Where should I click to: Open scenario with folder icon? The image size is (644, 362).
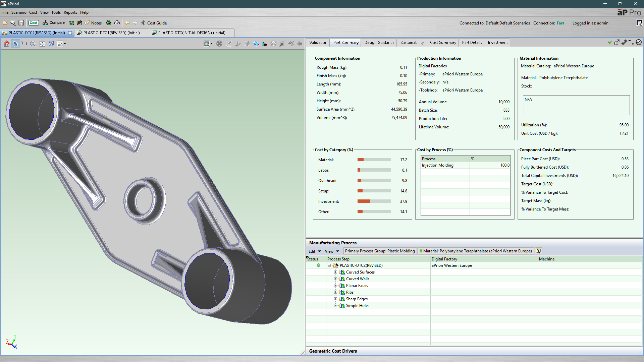coord(5,23)
